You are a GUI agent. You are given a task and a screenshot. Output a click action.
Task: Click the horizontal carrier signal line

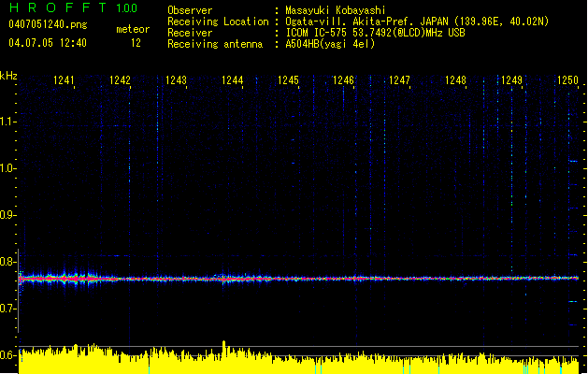click(299, 278)
